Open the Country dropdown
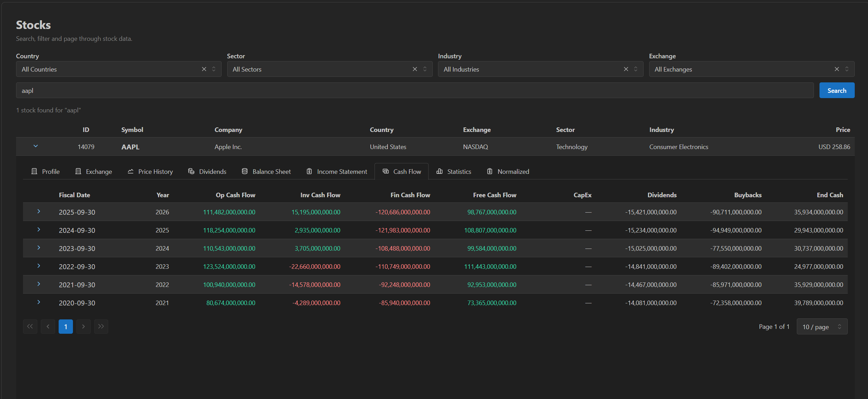Image resolution: width=868 pixels, height=399 pixels. pos(119,69)
